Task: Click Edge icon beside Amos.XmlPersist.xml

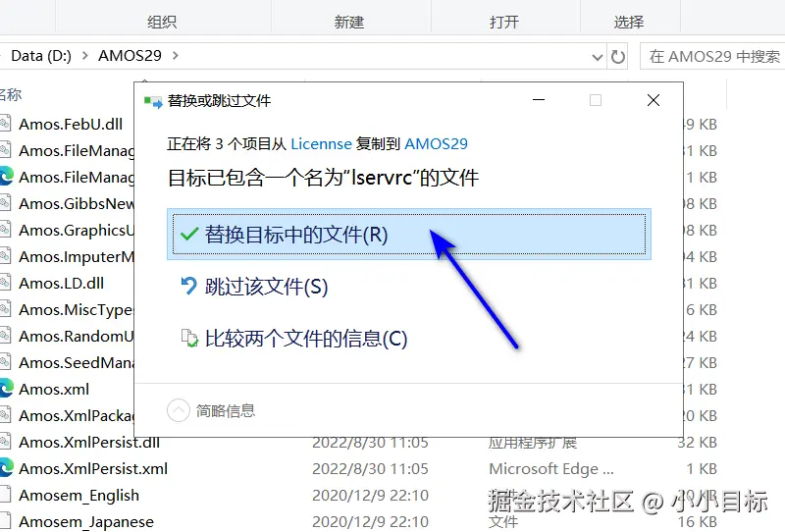Action: (6, 468)
